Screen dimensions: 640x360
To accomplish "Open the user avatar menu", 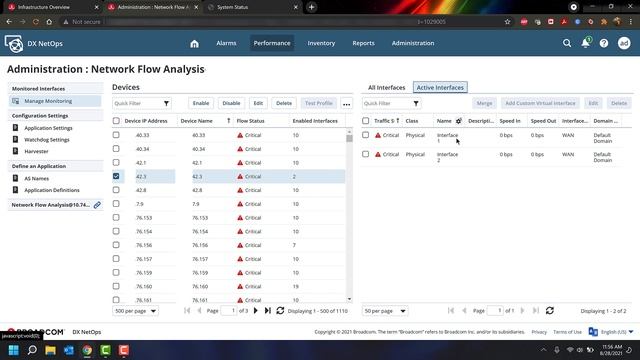I will click(624, 43).
